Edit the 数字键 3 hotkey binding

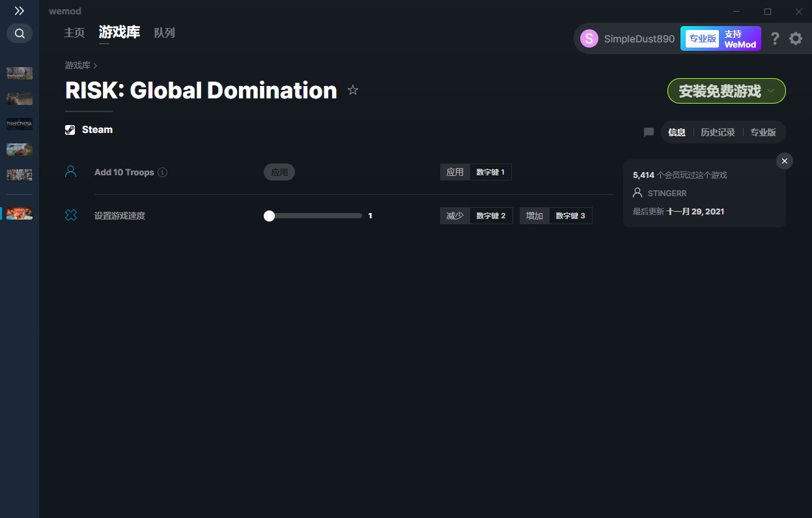coord(570,216)
